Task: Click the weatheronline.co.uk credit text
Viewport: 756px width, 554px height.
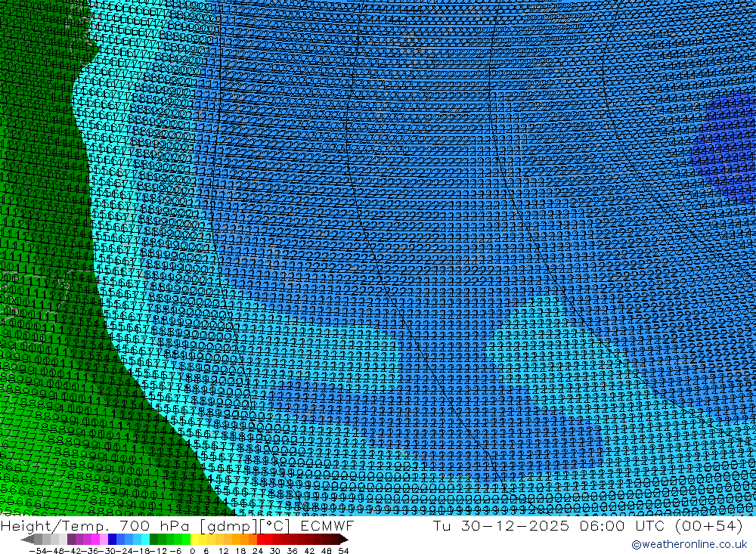Action: [x=689, y=544]
